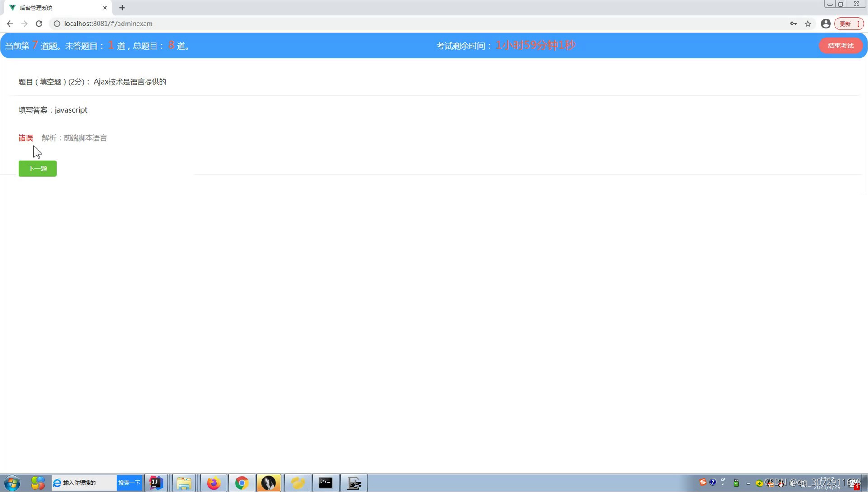
Task: Select the 后台管理系统 browser tab
Action: point(57,8)
